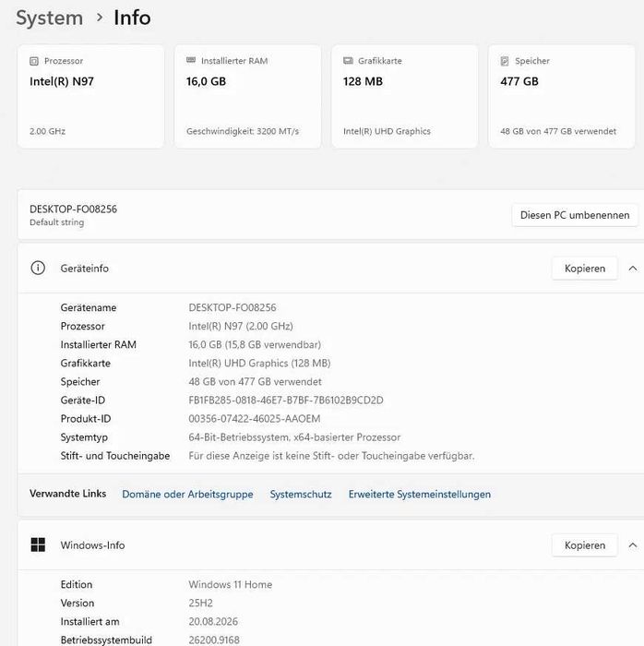Click the 2.00 GHz text in Prozessor card
644x646 pixels.
[x=47, y=131]
